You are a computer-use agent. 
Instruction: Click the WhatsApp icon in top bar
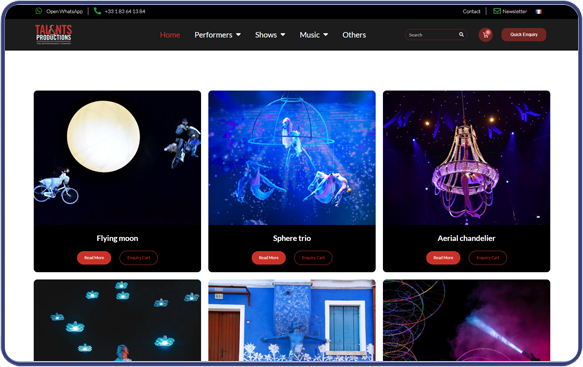coord(39,11)
